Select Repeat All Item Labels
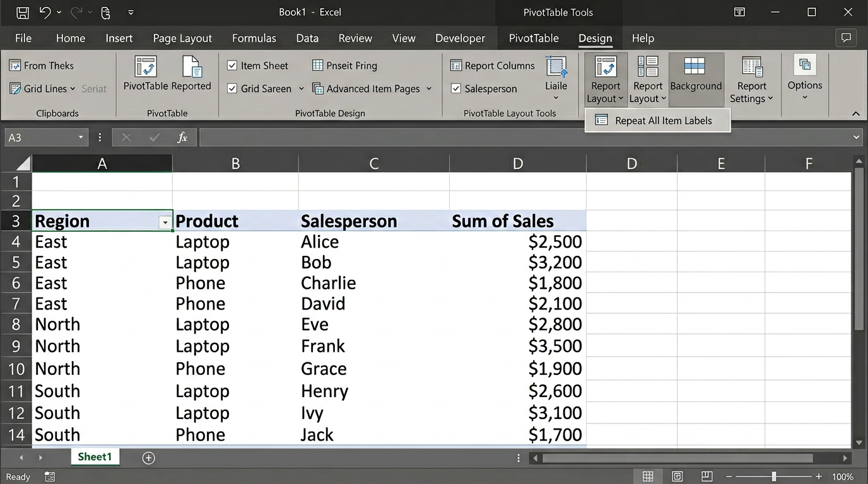This screenshot has width=868, height=484. [x=663, y=120]
